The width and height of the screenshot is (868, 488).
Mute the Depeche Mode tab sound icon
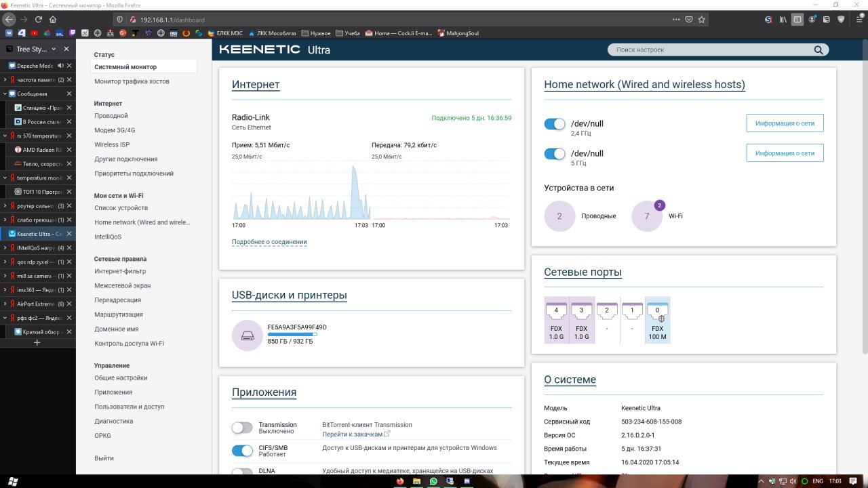60,66
